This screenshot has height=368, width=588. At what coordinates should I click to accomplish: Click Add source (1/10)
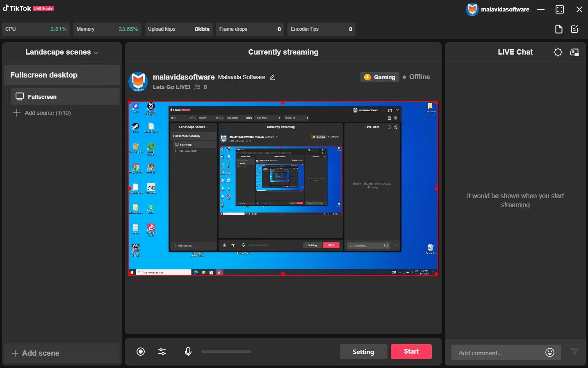tap(42, 113)
